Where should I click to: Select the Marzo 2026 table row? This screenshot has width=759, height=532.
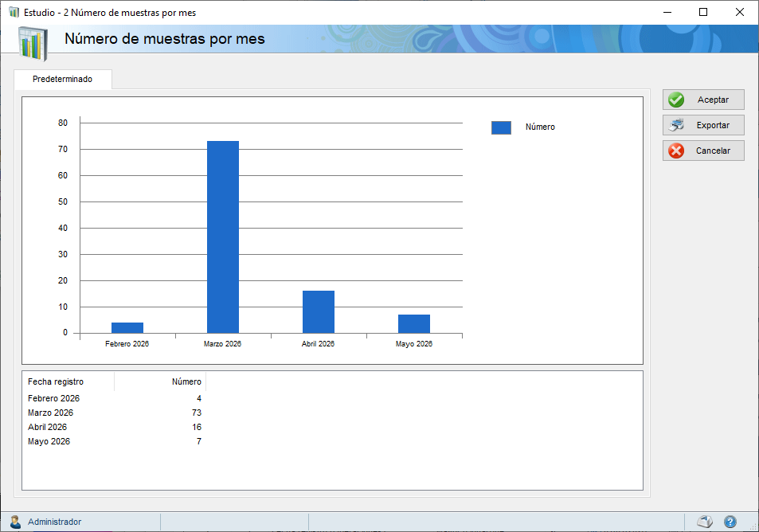click(115, 413)
